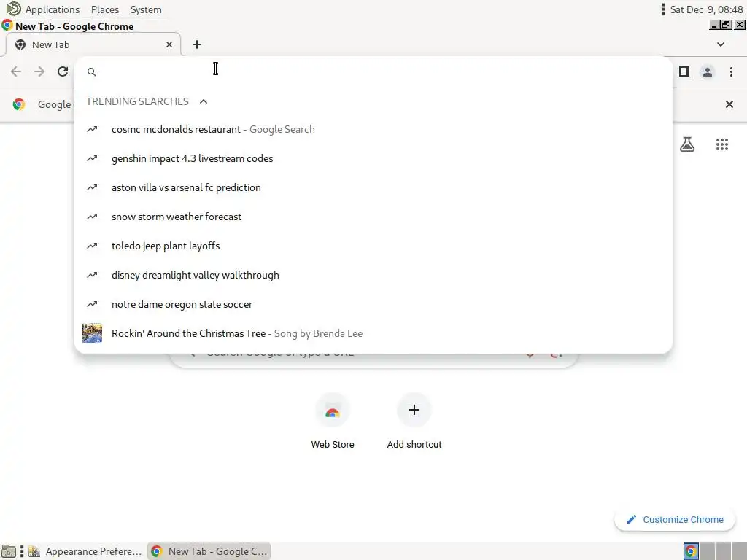Open a new tab with the plus button
The width and height of the screenshot is (747, 560).
click(197, 44)
